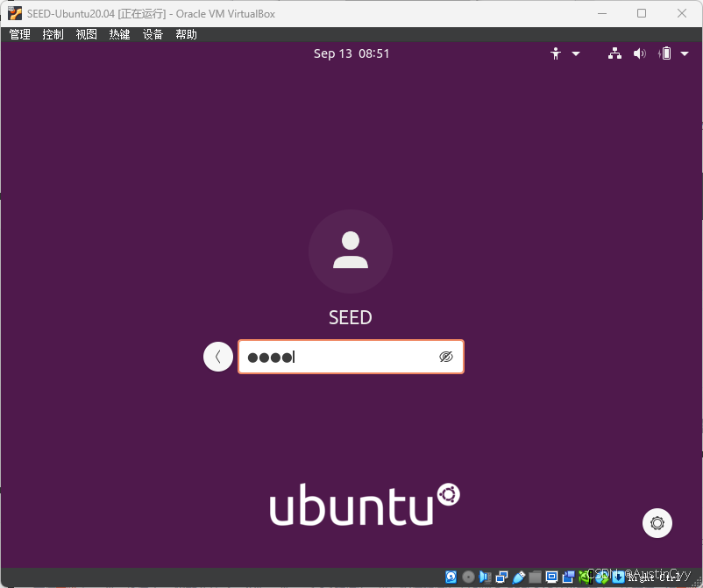Viewport: 703px width, 588px height.
Task: Open the 控制 menu
Action: tap(53, 34)
